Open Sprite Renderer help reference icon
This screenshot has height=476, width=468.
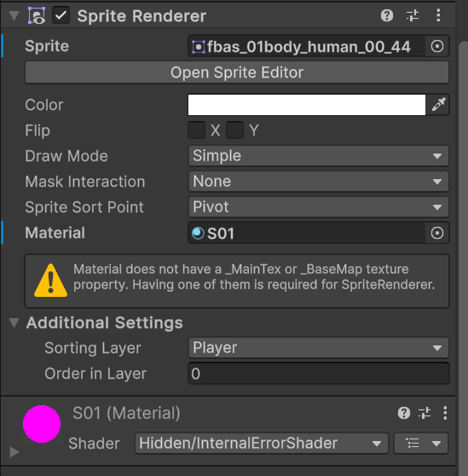(x=387, y=15)
